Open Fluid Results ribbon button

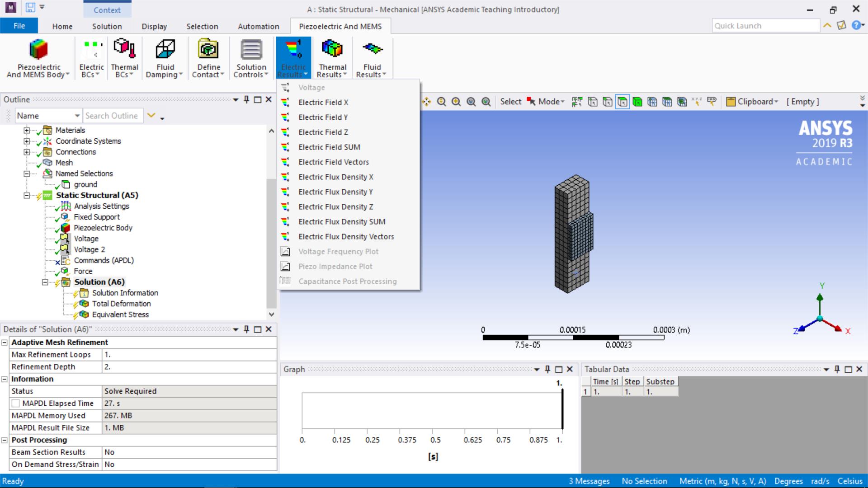(x=372, y=59)
